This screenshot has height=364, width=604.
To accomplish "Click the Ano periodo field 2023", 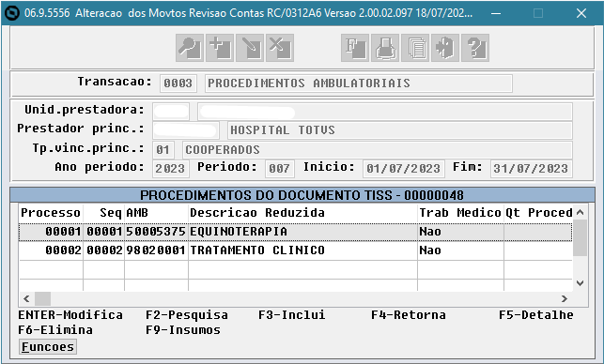I will (171, 169).
